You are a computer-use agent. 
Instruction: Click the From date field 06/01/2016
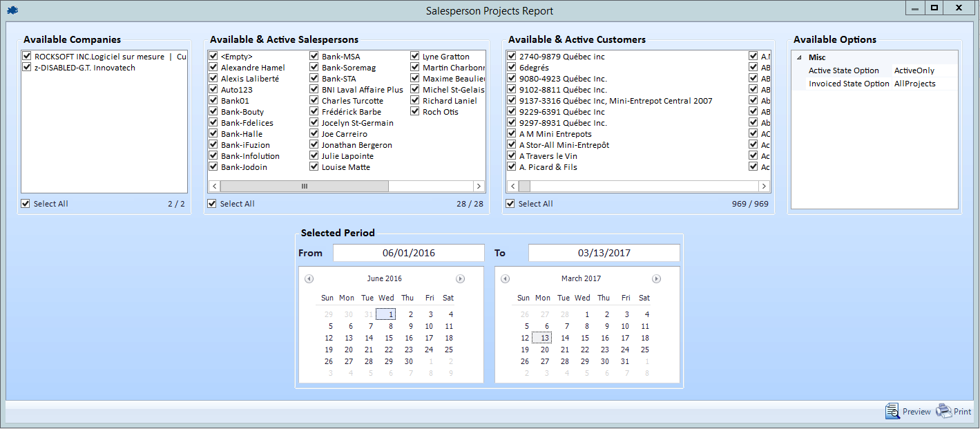pos(409,254)
